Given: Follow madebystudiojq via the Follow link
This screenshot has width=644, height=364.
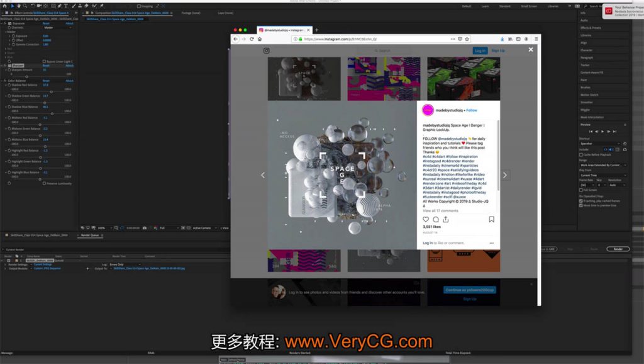Looking at the screenshot, I should [472, 110].
